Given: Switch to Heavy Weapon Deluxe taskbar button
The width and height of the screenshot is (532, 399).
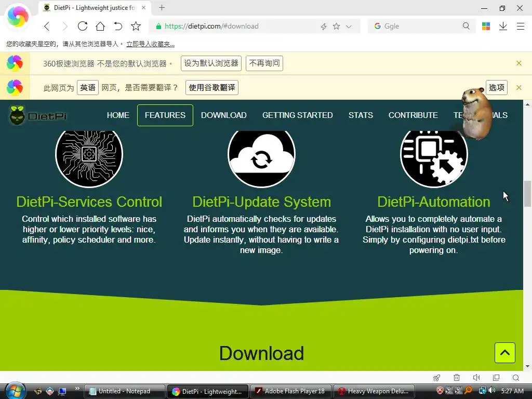Looking at the screenshot, I should pos(374,391).
